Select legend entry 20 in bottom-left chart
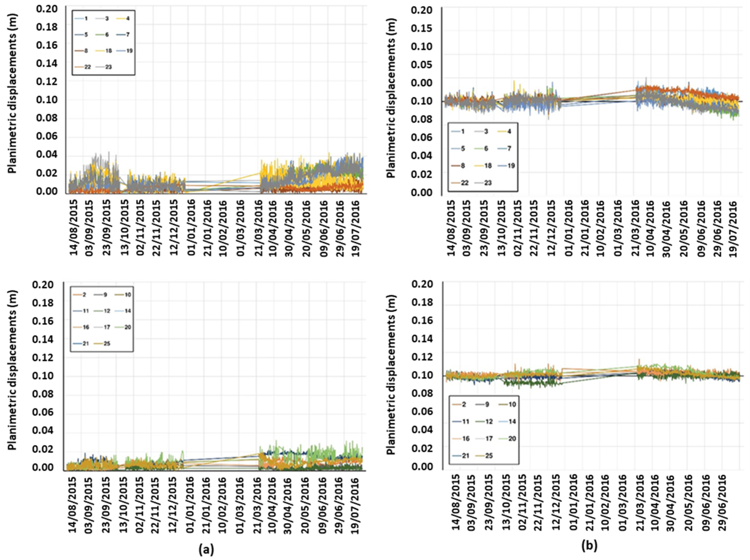The width and height of the screenshot is (750, 560). point(128,327)
